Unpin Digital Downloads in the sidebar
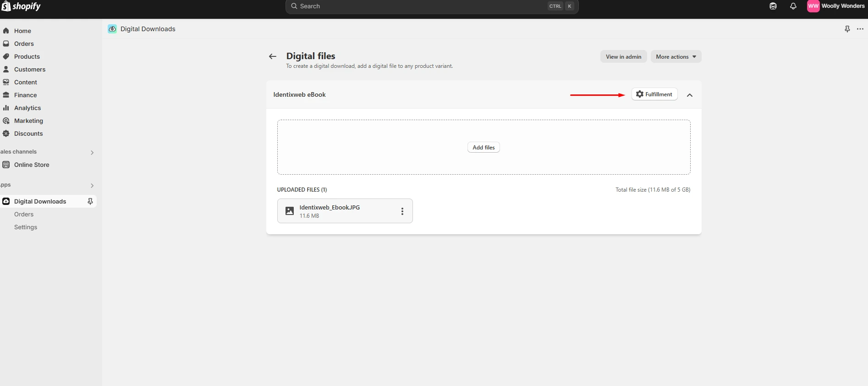 [x=90, y=201]
